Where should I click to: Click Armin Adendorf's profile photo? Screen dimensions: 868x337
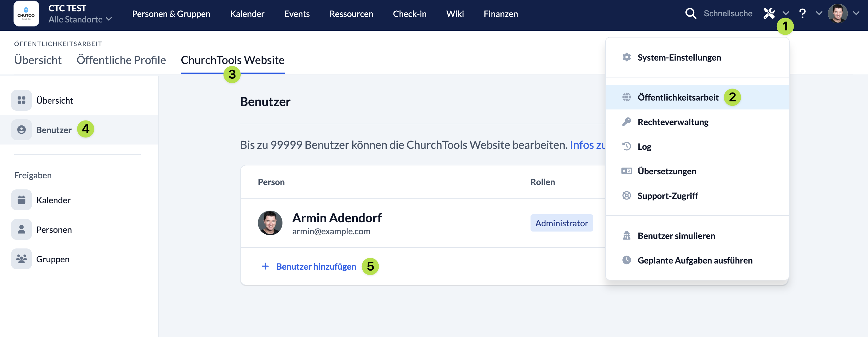[x=270, y=223]
